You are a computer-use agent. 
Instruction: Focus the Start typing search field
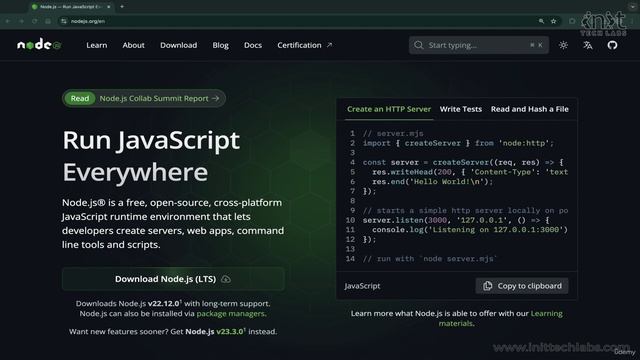[479, 45]
